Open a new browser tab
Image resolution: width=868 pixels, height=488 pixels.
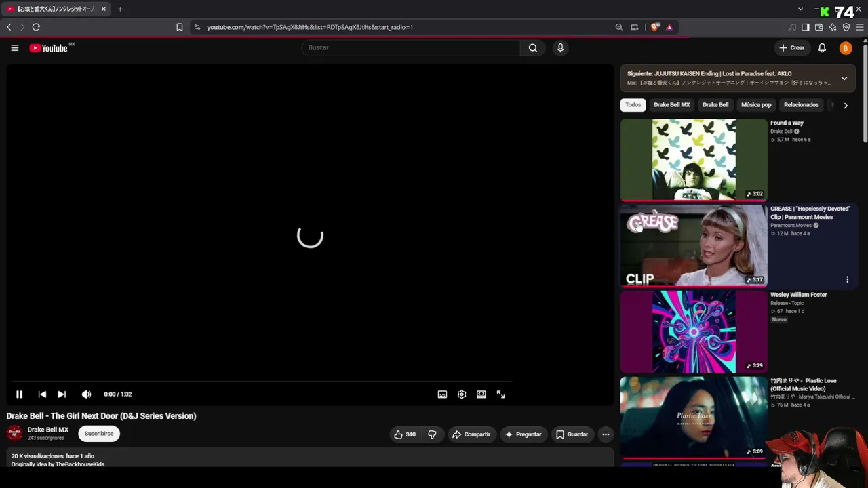click(120, 9)
